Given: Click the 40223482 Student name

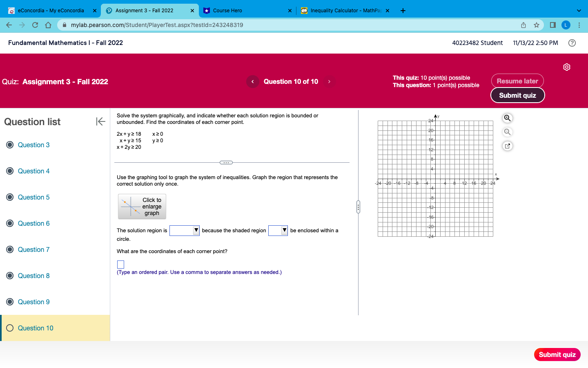Looking at the screenshot, I should point(477,43).
